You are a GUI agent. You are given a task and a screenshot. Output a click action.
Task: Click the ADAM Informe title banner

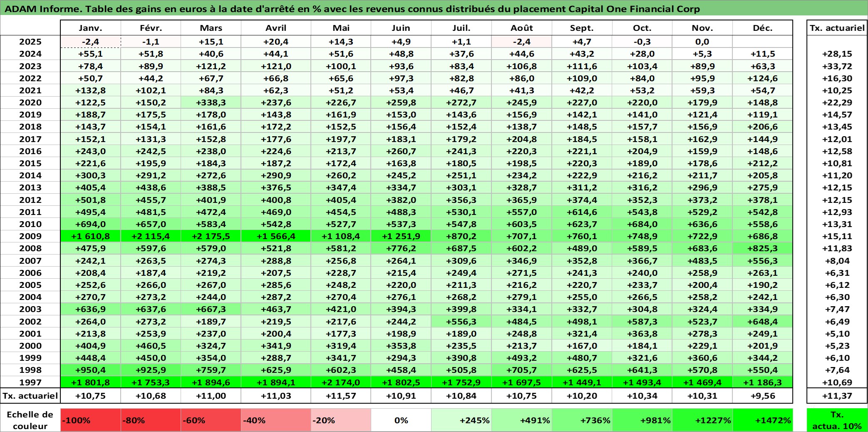click(x=434, y=8)
